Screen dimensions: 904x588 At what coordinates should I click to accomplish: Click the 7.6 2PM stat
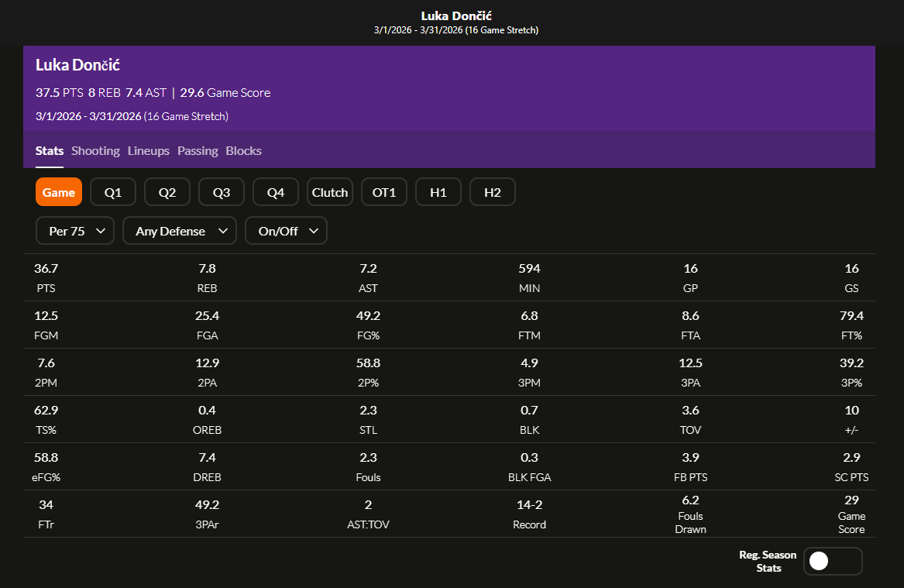(x=46, y=373)
